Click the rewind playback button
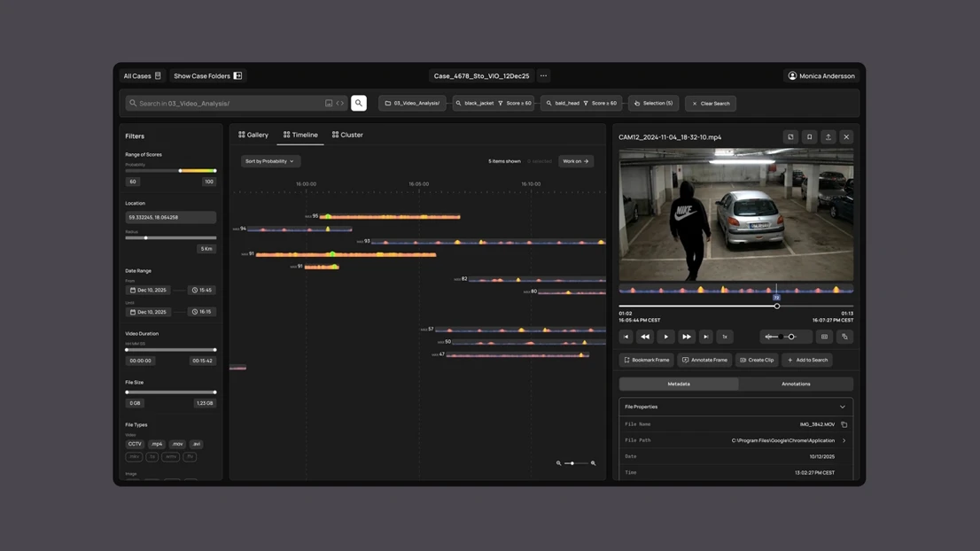The width and height of the screenshot is (980, 551). [x=645, y=337]
